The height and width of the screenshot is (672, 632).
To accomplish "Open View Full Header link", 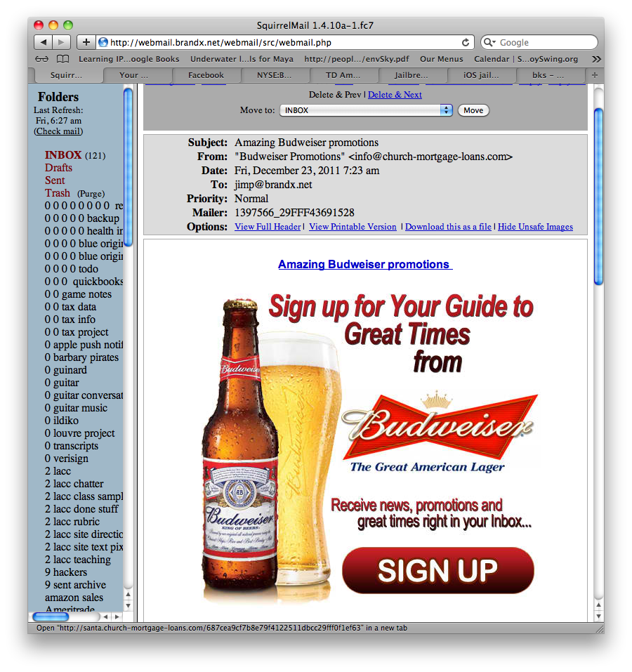I will pyautogui.click(x=268, y=227).
